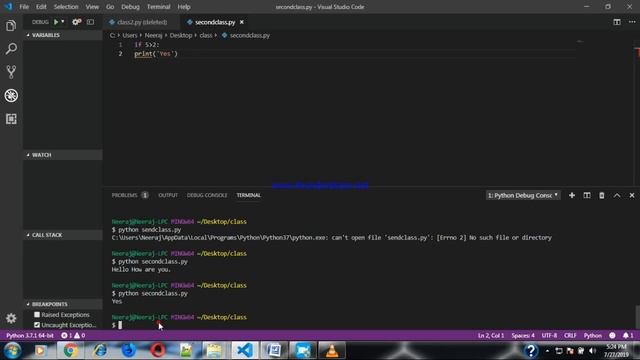Click secondclass.py in the breadcrumb
Viewport: 640px width, 360px height.
(x=249, y=36)
